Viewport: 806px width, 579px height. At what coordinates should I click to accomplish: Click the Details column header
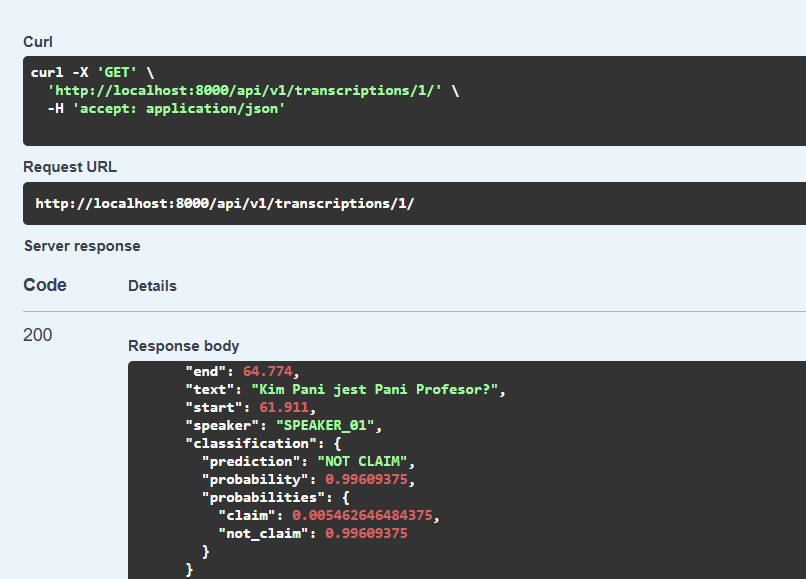click(x=152, y=286)
